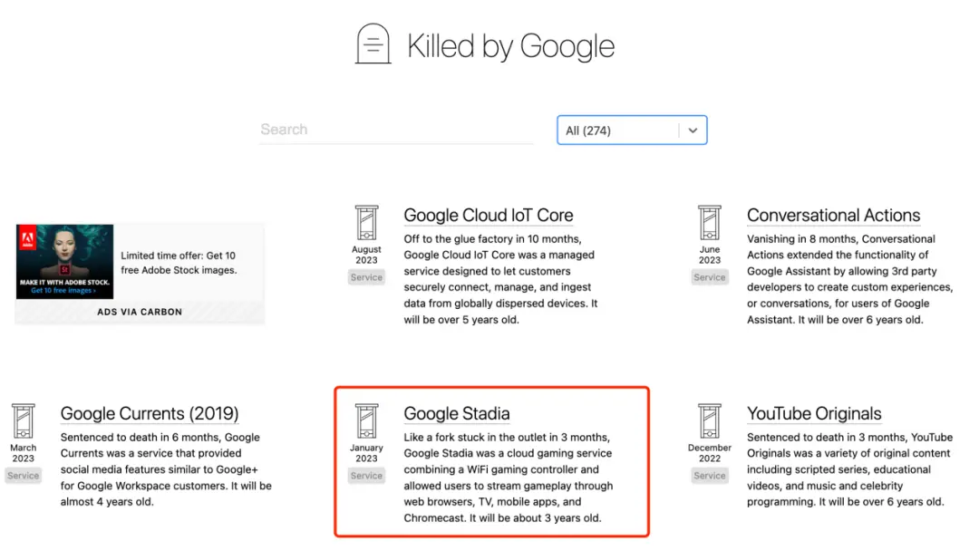
Task: Click guillotine icon beside Google Stadia
Action: coord(366,421)
